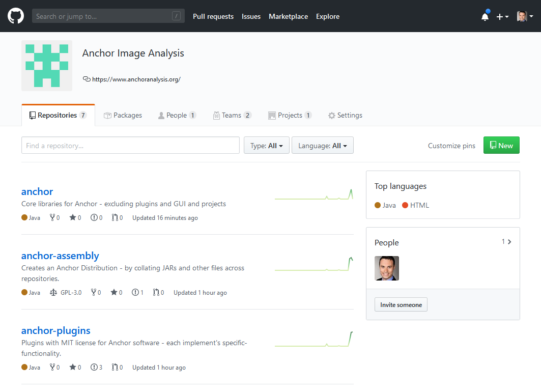Open the member photo in People panel
This screenshot has width=541, height=392.
point(387,268)
